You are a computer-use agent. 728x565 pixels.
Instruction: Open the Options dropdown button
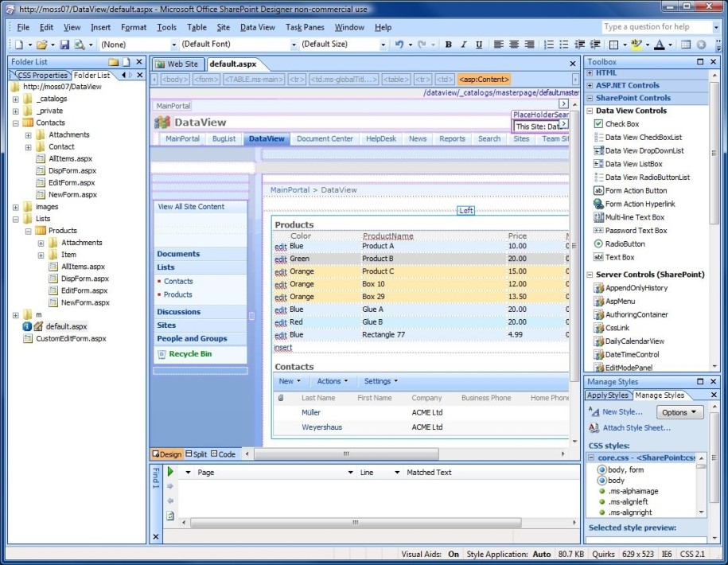coord(679,412)
